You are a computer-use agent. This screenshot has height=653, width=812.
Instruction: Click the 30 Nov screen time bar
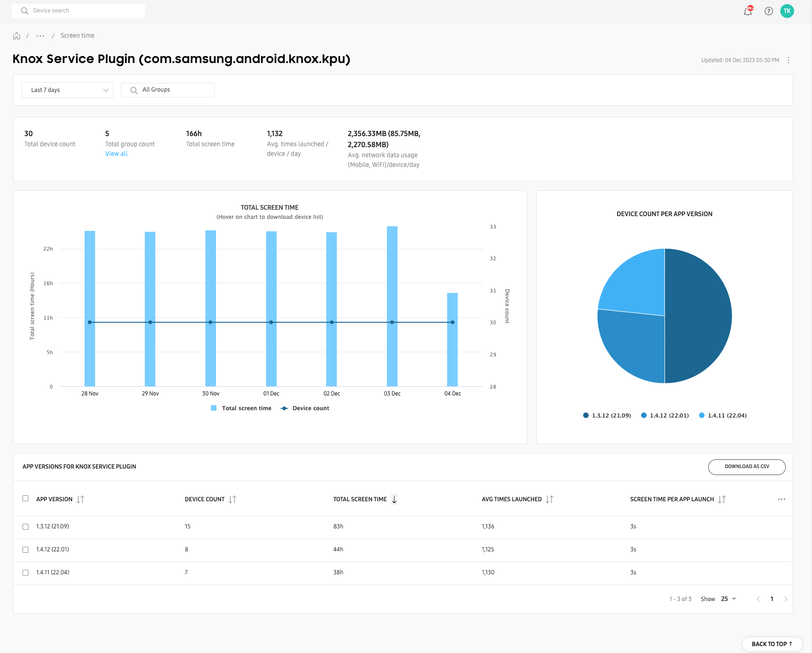click(210, 308)
